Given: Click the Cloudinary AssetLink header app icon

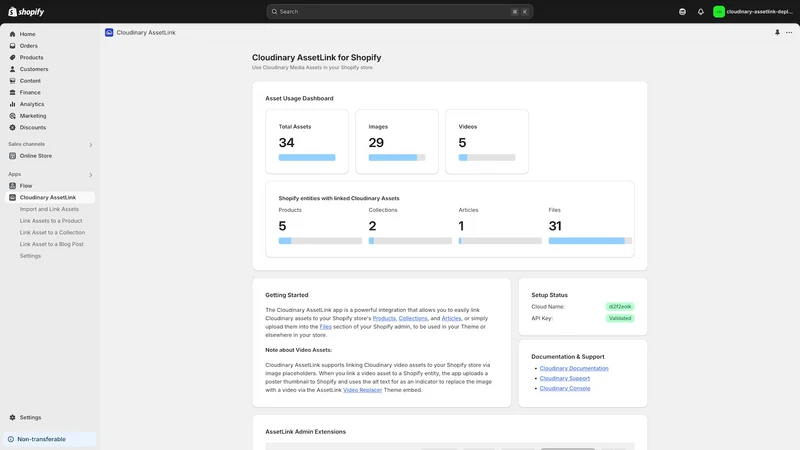Looking at the screenshot, I should pyautogui.click(x=109, y=33).
